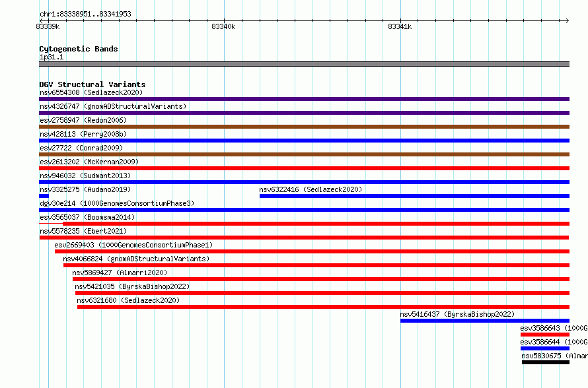Select the 1p31.1 band label
This screenshot has width=588, height=388.
(52, 57)
